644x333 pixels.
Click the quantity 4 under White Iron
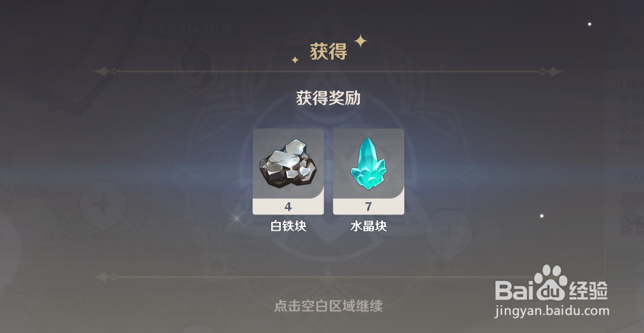click(288, 206)
